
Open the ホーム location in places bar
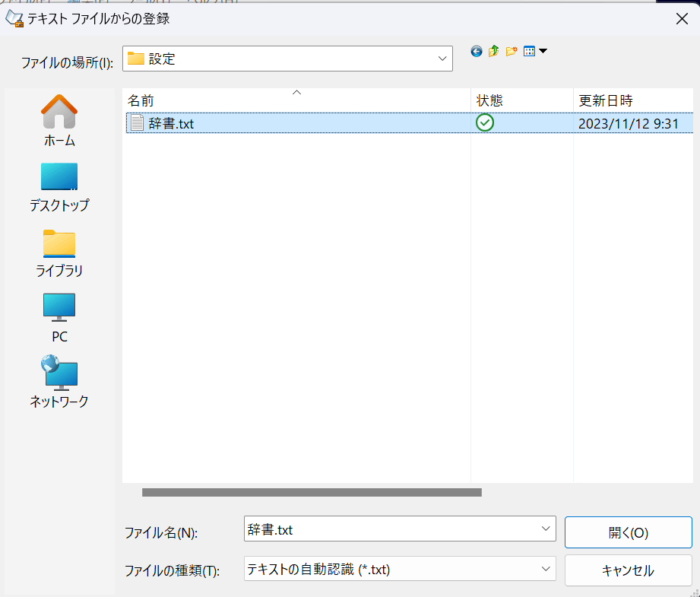[x=59, y=121]
